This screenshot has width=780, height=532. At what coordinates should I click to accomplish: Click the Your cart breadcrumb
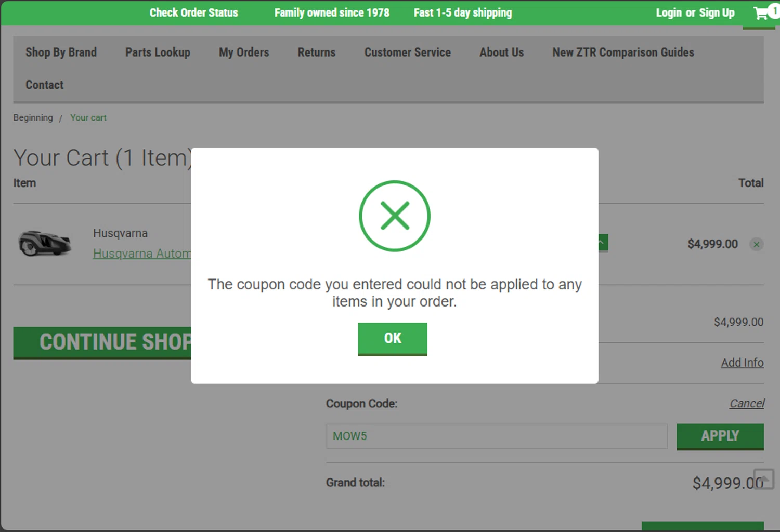(88, 118)
